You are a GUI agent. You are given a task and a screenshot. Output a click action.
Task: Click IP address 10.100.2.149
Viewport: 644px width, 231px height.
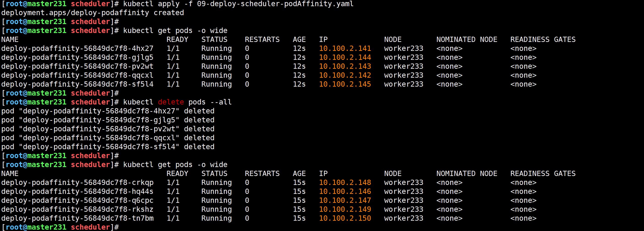[345, 209]
